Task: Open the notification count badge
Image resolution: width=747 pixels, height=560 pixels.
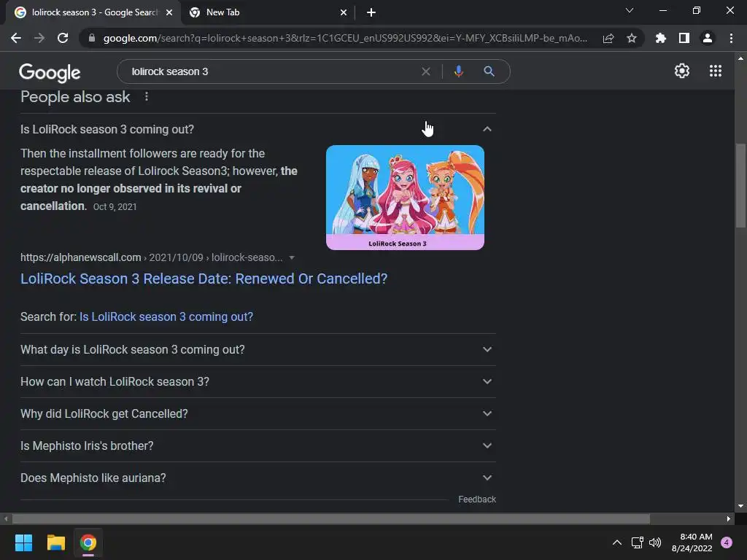Action: [727, 542]
